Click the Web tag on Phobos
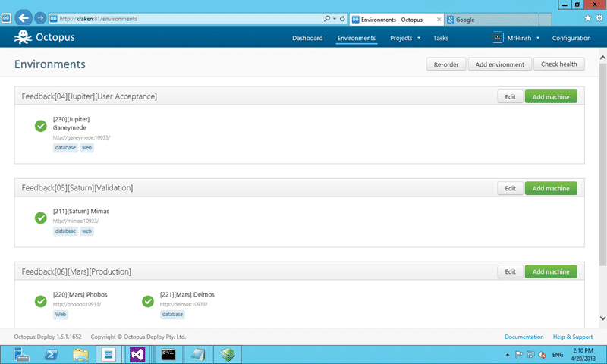 (x=61, y=314)
